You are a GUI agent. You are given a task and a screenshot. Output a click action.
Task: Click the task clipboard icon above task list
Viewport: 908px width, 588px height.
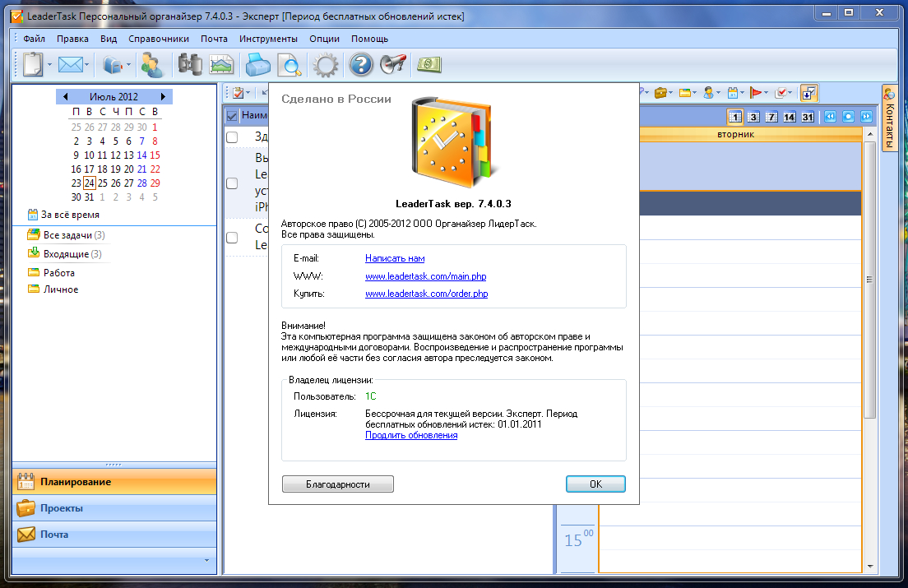[238, 93]
